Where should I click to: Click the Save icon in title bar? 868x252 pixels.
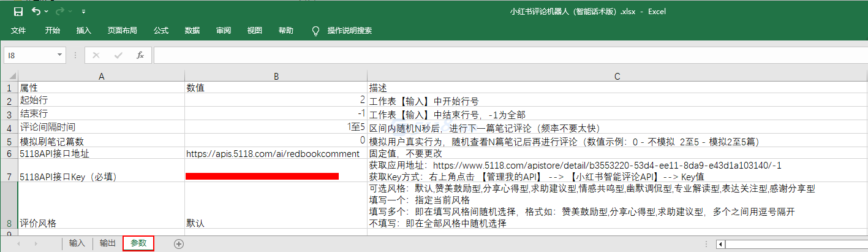(18, 12)
